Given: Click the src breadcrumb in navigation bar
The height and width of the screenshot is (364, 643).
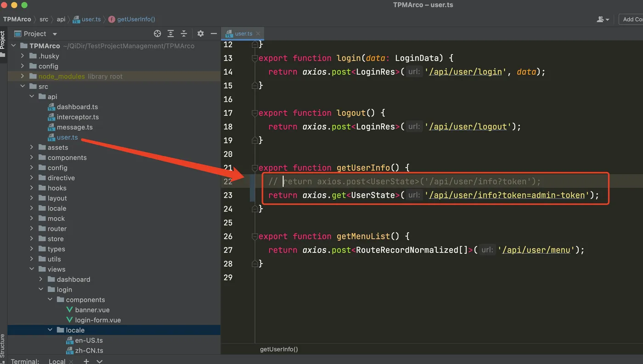Looking at the screenshot, I should click(44, 19).
